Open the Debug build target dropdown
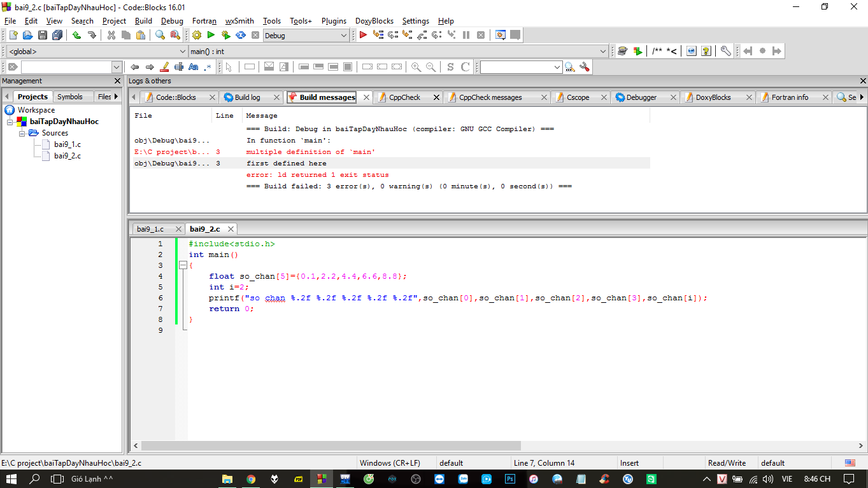Screen dimensions: 868x488 344,36
